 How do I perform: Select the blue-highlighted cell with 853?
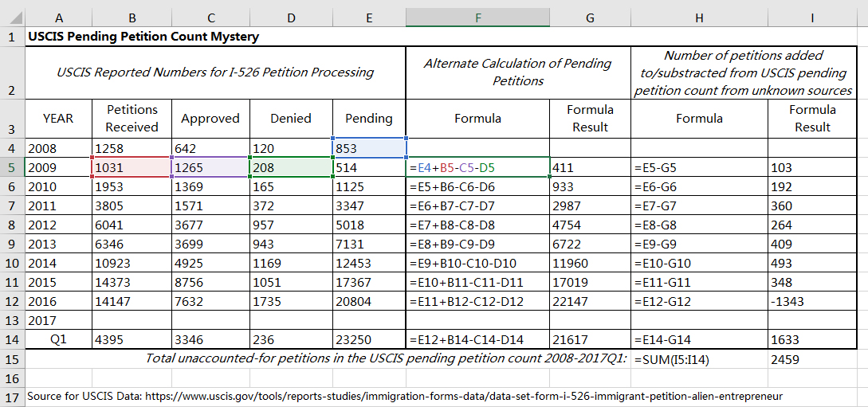pyautogui.click(x=369, y=148)
